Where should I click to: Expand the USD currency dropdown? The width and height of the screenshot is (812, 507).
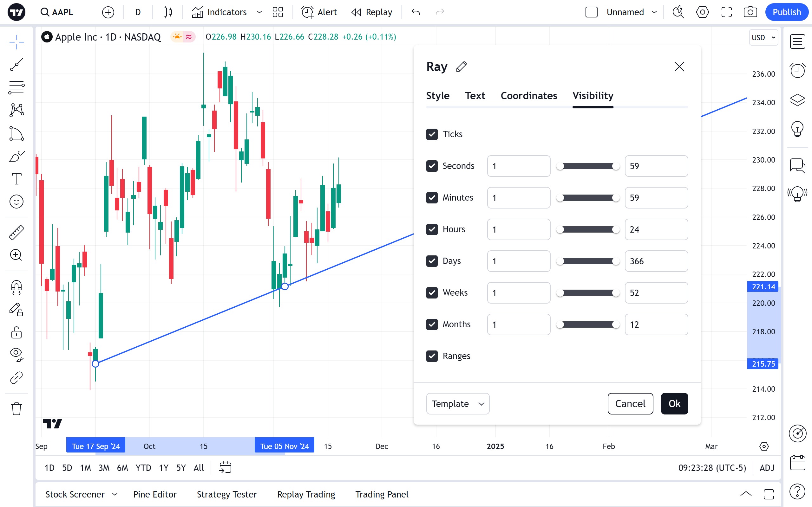(763, 38)
